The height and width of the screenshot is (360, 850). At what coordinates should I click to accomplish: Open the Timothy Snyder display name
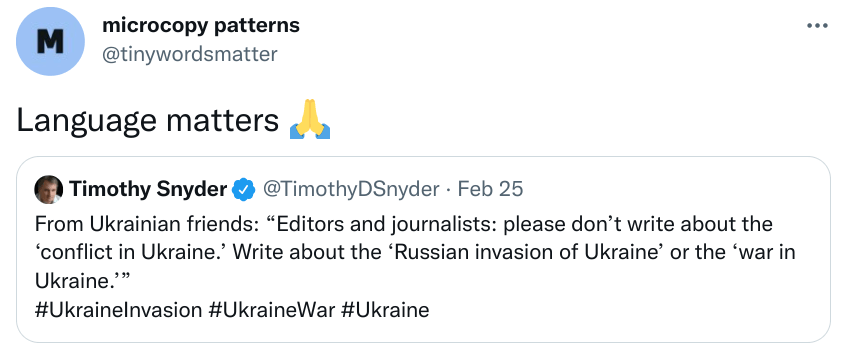point(148,189)
